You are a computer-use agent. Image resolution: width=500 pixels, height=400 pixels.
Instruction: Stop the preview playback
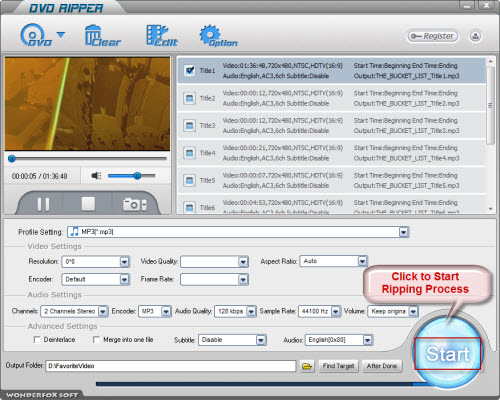[x=88, y=204]
